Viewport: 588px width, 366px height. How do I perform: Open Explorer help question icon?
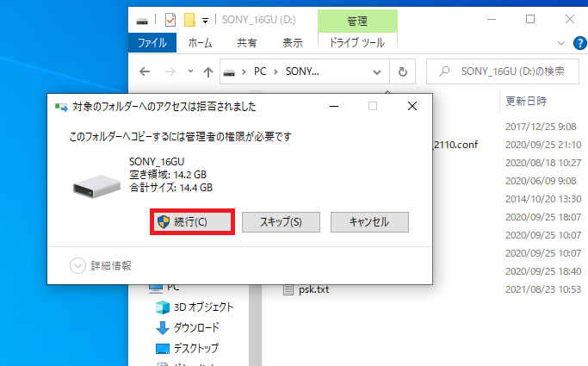coord(579,43)
